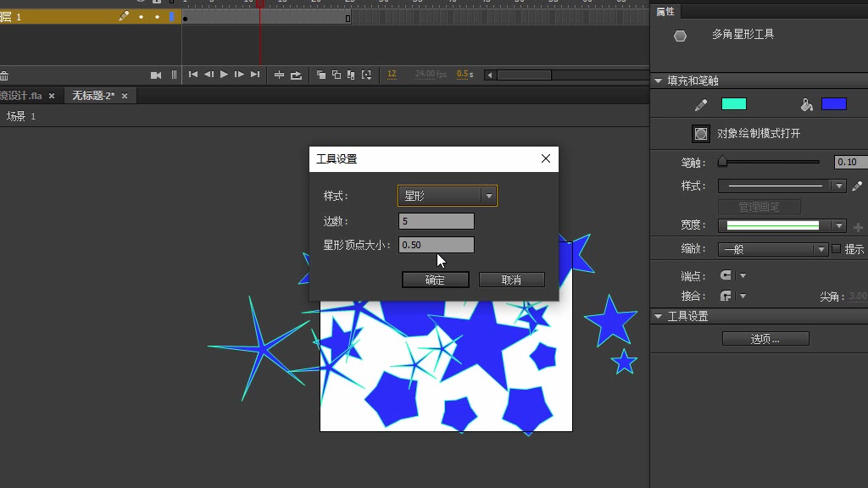Click the play button in timeline controls
The height and width of the screenshot is (488, 868).
[x=224, y=75]
